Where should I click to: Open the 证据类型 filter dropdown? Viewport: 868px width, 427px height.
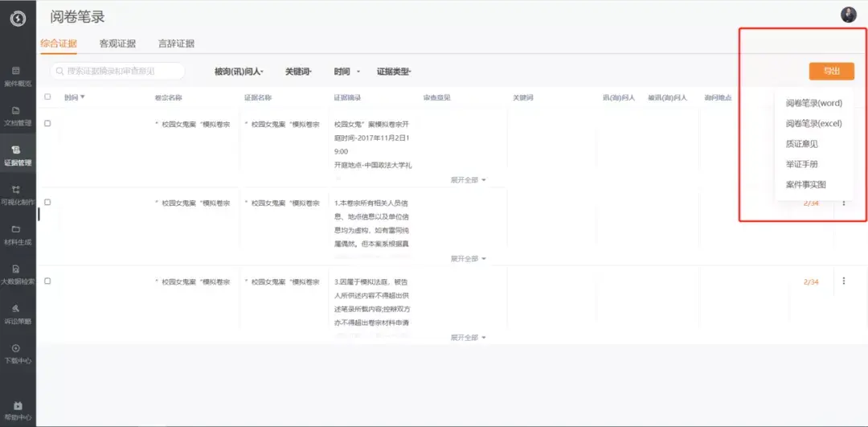394,72
